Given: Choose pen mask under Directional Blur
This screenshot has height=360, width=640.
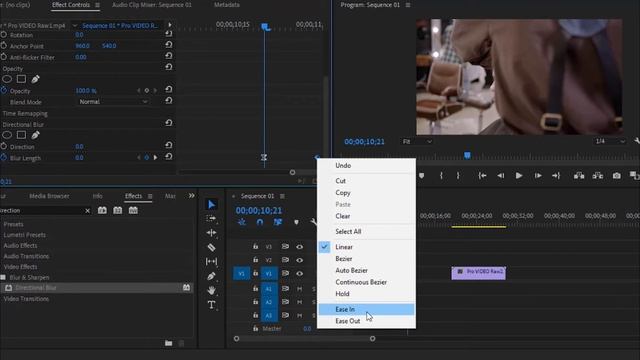Looking at the screenshot, I should click(36, 135).
